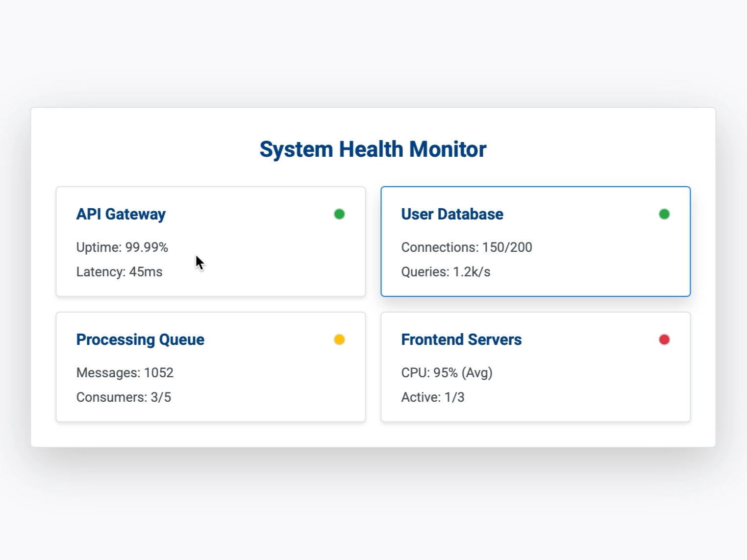Click the System Health Monitor title
This screenshot has width=747, height=560.
373,149
